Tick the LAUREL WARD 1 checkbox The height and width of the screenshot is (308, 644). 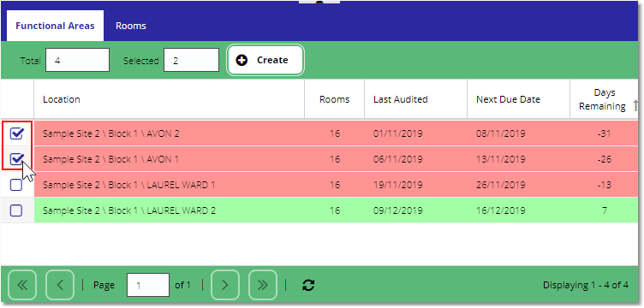pyautogui.click(x=16, y=185)
